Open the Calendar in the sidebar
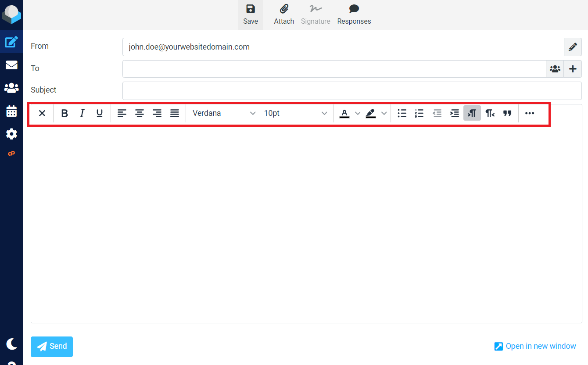Viewport: 588px width, 365px height. 11,111
